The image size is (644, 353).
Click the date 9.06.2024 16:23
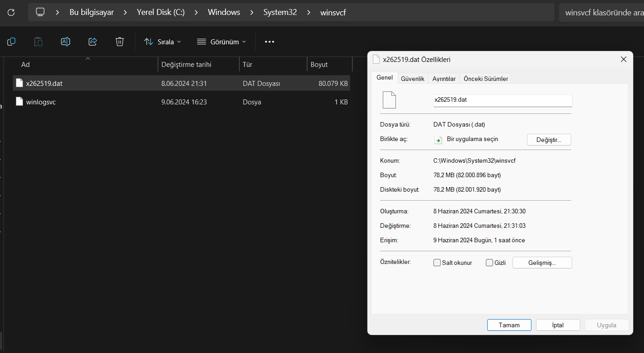pos(184,102)
